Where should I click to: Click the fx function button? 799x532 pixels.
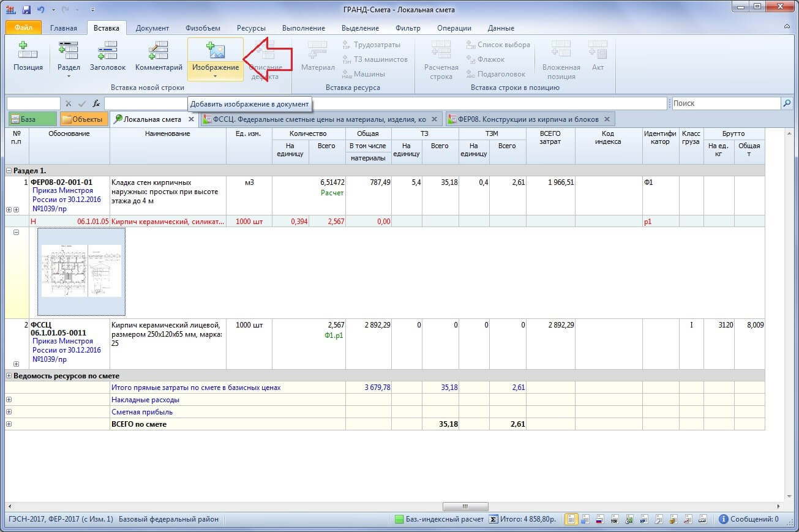coord(96,104)
